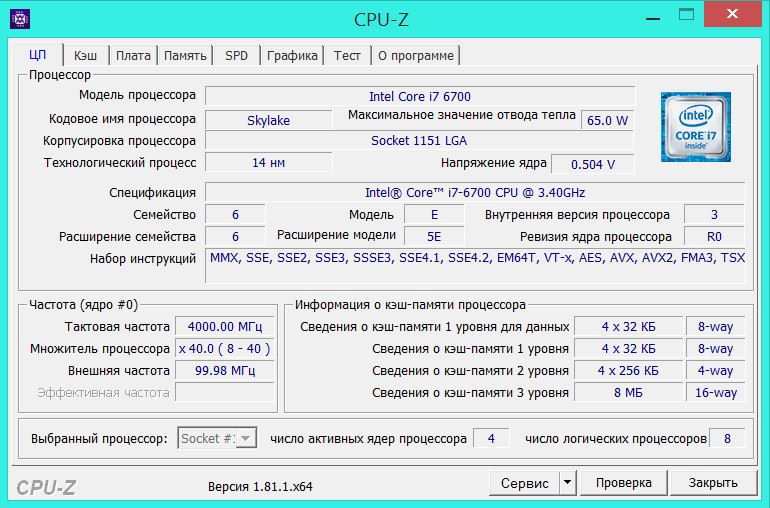Click the Закрыть button
The image size is (770, 508).
click(x=712, y=483)
